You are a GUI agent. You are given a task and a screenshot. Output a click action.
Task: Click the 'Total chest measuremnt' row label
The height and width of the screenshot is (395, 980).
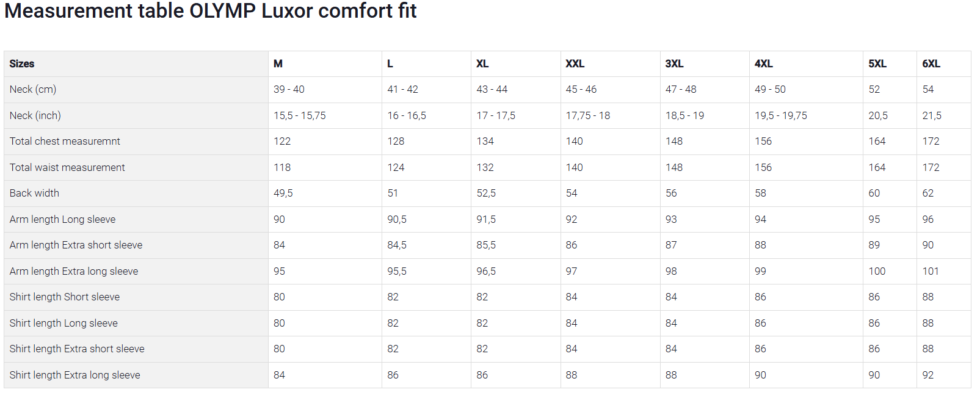pos(65,141)
